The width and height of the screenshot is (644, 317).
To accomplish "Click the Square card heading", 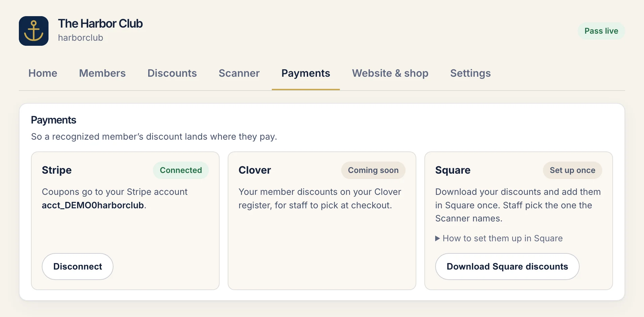I will [x=453, y=170].
